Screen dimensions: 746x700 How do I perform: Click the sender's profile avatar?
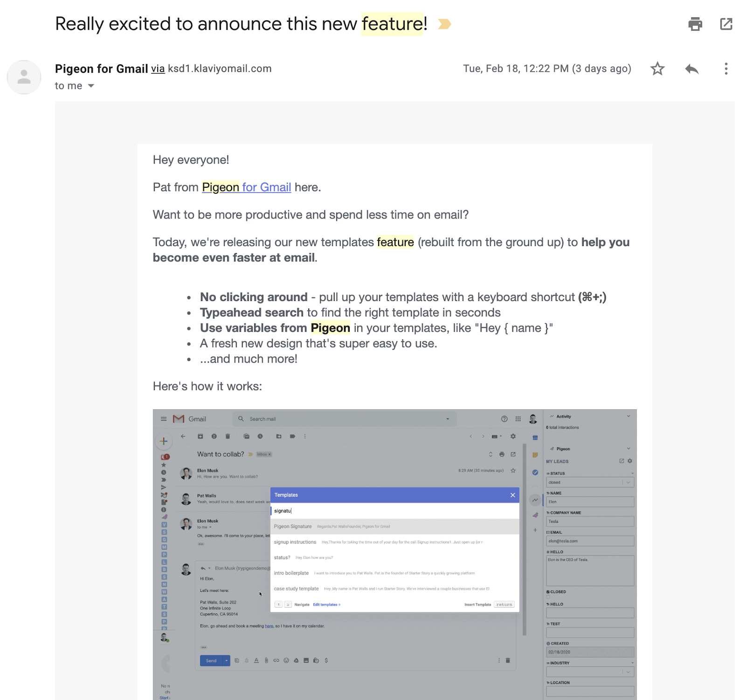point(24,77)
